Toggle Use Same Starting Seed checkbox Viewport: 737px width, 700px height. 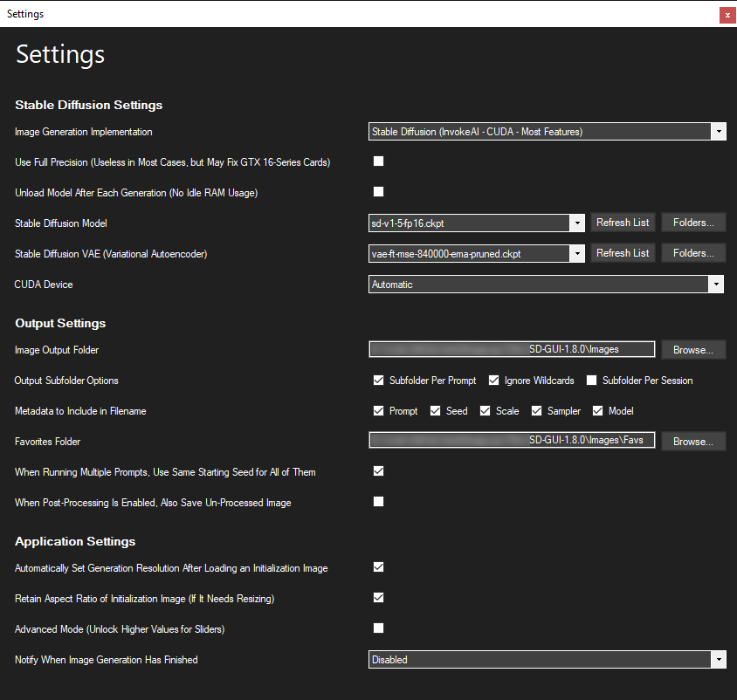pos(378,470)
